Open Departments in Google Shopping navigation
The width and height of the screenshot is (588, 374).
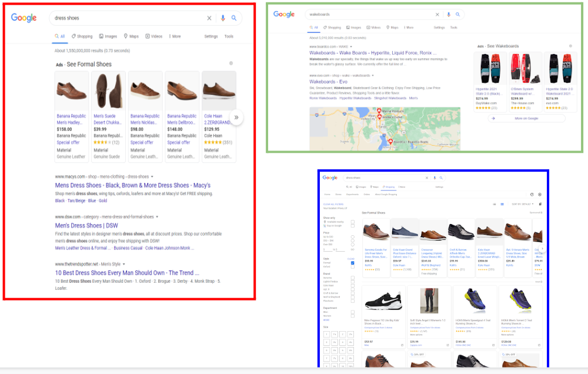click(x=352, y=194)
